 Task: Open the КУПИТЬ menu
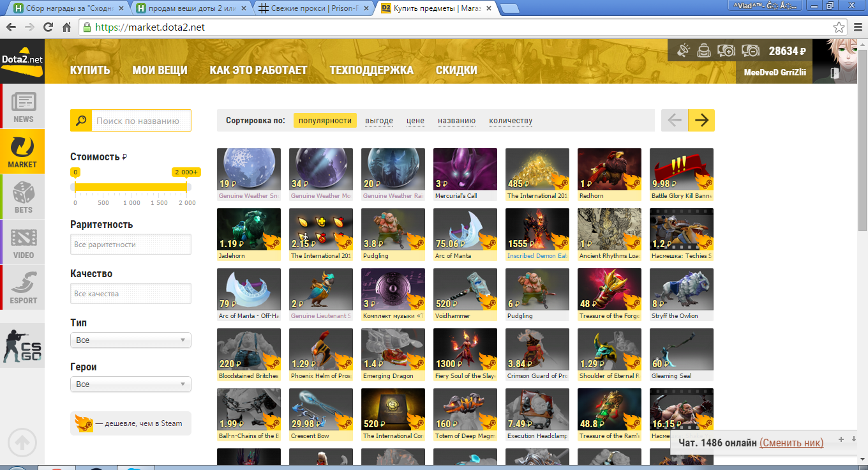tap(90, 70)
